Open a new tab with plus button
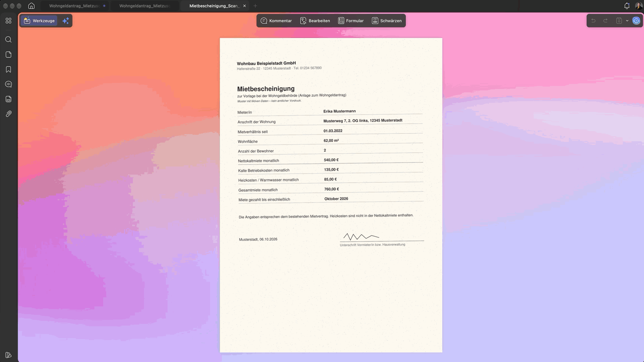 click(255, 6)
